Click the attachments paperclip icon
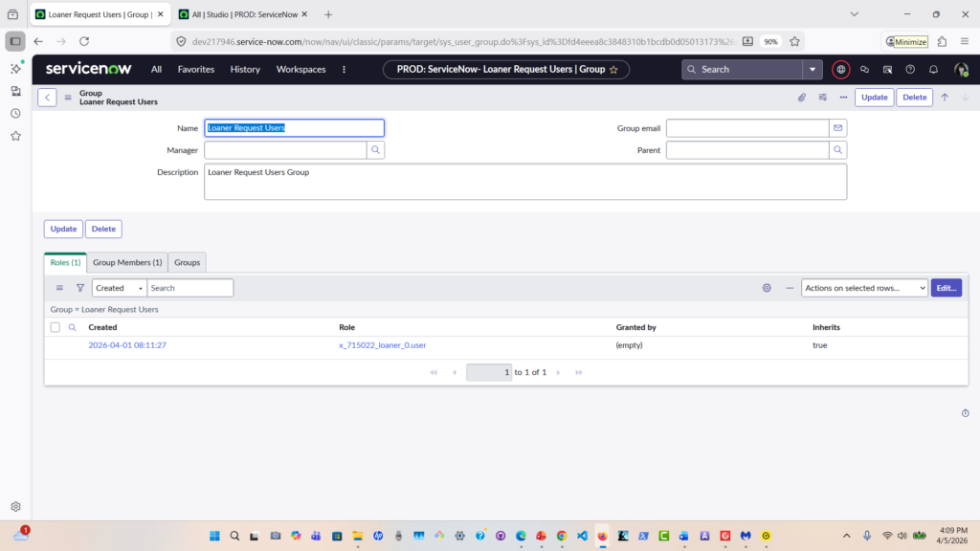Image resolution: width=980 pixels, height=551 pixels. (803, 98)
